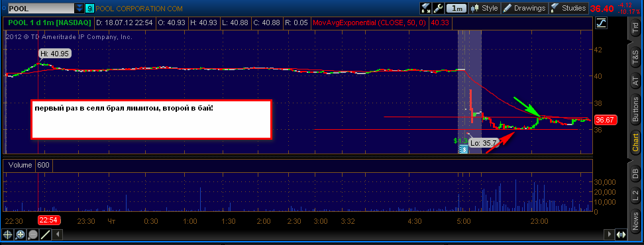Open the Style dropdown menu

point(484,8)
